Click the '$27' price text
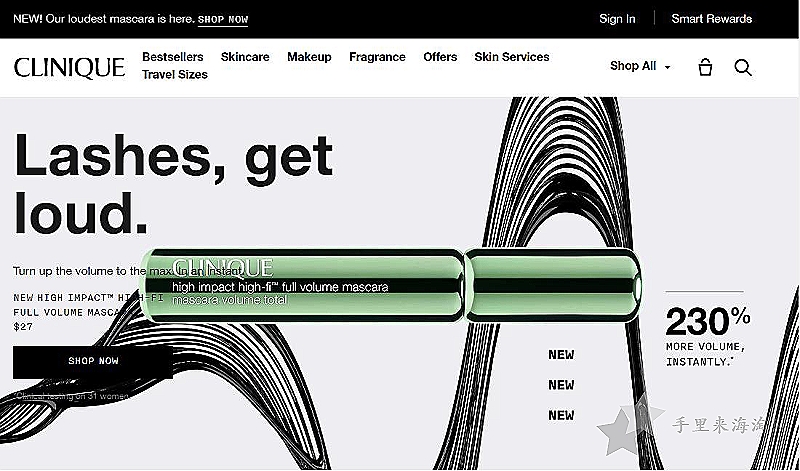Screen dimensions: 800x471 pyautogui.click(x=23, y=327)
